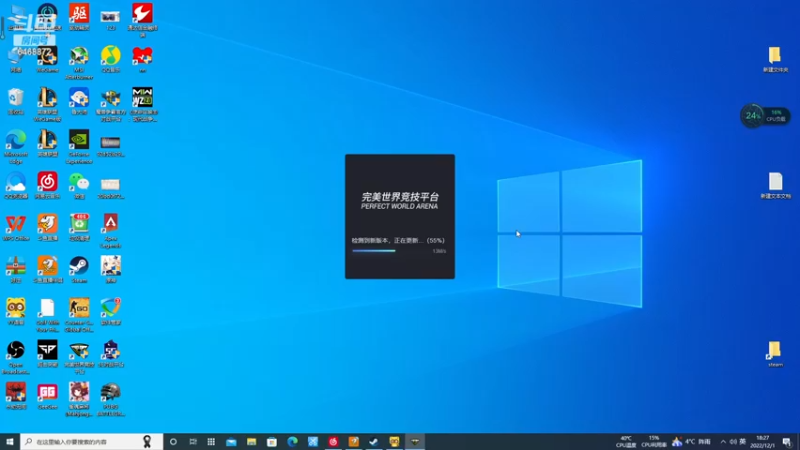The image size is (800, 450).
Task: Open the new folder at top right
Action: (x=776, y=59)
